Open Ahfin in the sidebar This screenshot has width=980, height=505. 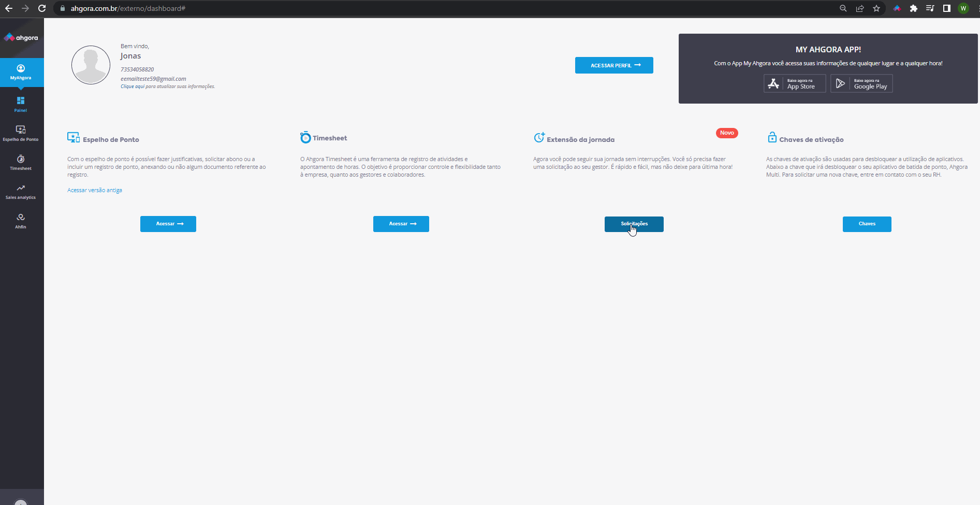click(21, 221)
